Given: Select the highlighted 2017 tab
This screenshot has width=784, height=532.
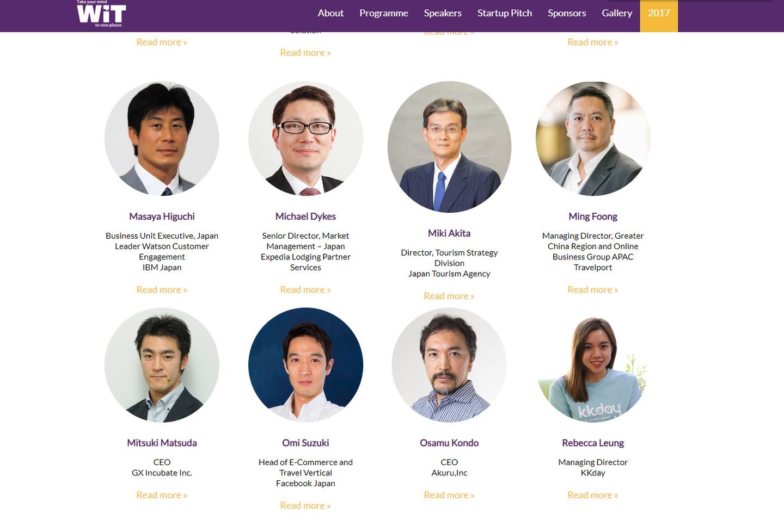Looking at the screenshot, I should (x=659, y=13).
